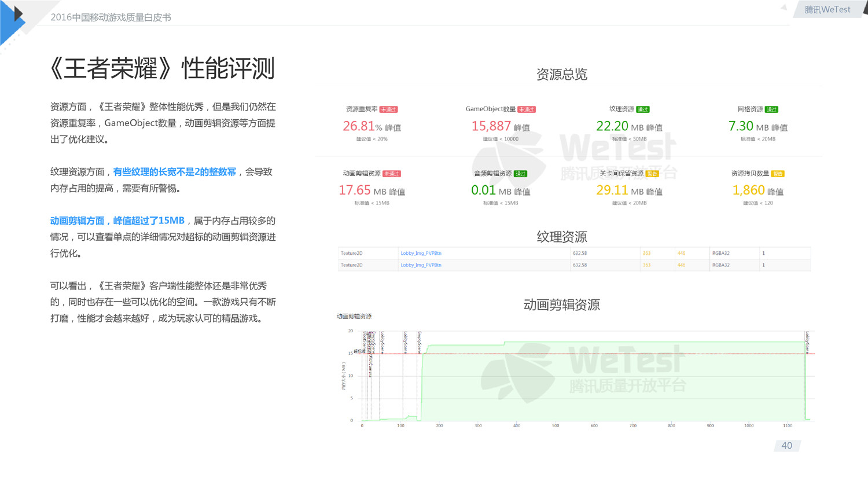Viewport: 868px width, 488px height.
Task: Click x-axis tick 1100 on the animation chart
Action: [788, 425]
